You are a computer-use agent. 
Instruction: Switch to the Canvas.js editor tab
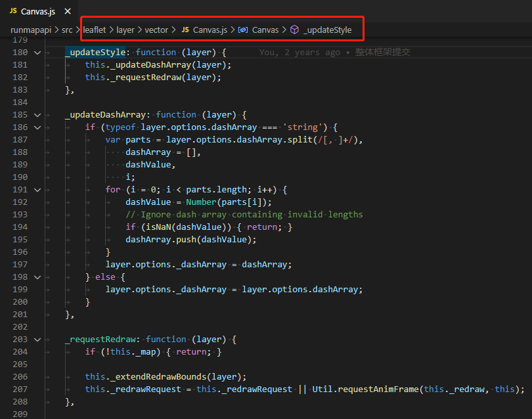(39, 11)
